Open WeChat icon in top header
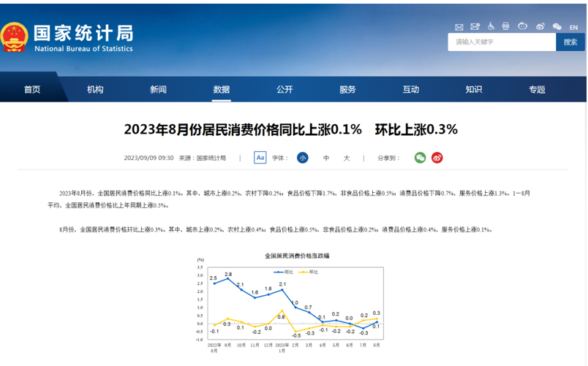The height and width of the screenshot is (366, 588). coord(557,27)
